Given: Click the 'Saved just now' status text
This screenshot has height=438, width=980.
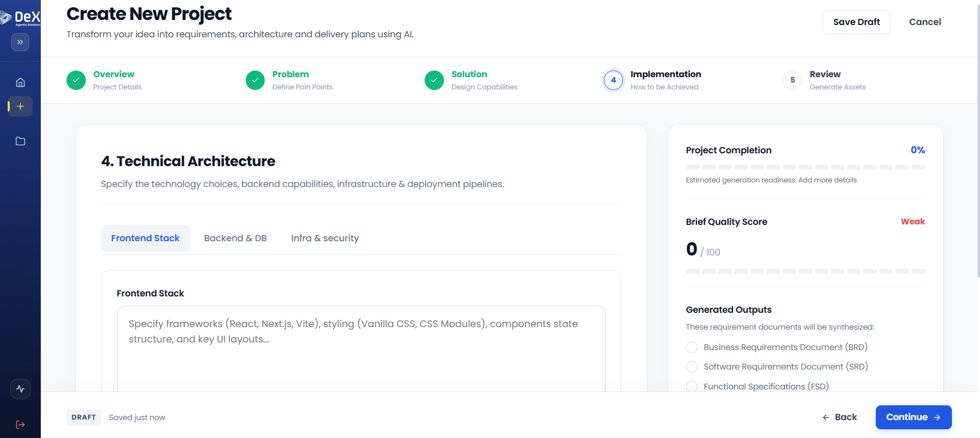Looking at the screenshot, I should pyautogui.click(x=137, y=418).
